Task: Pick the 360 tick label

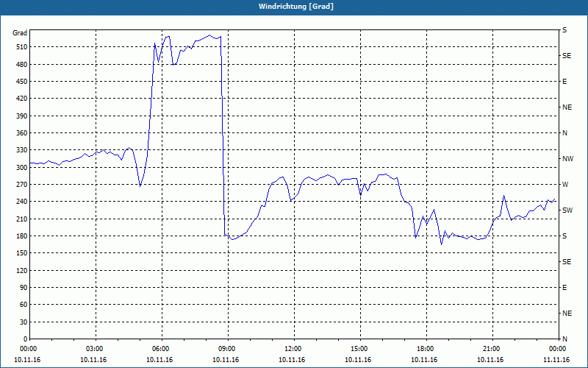Action: click(22, 133)
